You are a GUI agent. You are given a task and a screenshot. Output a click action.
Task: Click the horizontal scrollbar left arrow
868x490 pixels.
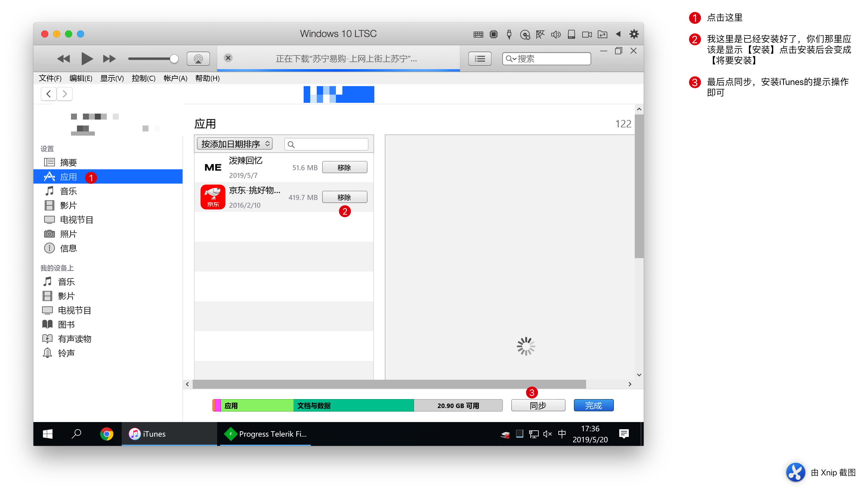(x=188, y=384)
